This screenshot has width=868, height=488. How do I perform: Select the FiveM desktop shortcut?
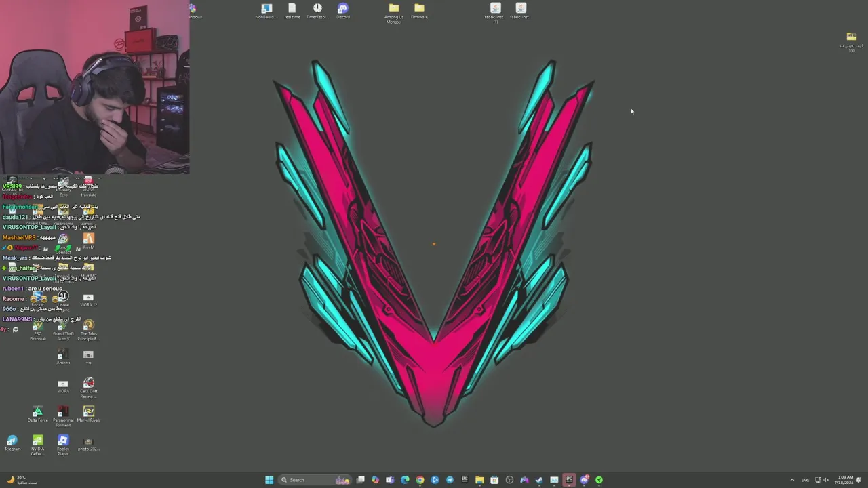(x=88, y=242)
